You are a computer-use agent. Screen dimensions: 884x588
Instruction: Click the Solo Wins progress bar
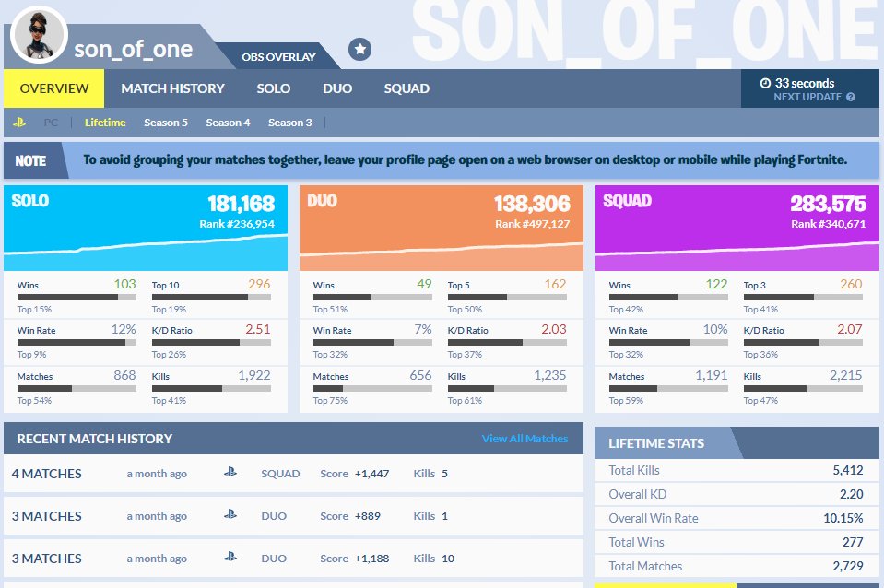tap(77, 297)
